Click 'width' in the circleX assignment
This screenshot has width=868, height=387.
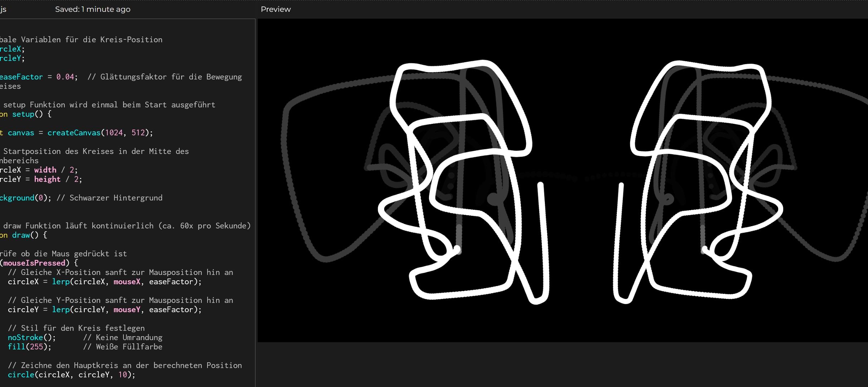click(x=45, y=170)
